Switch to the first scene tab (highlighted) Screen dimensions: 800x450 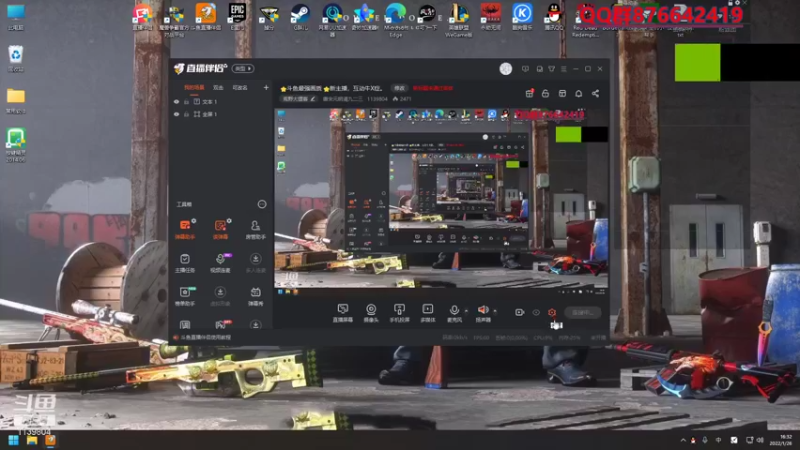pos(194,88)
